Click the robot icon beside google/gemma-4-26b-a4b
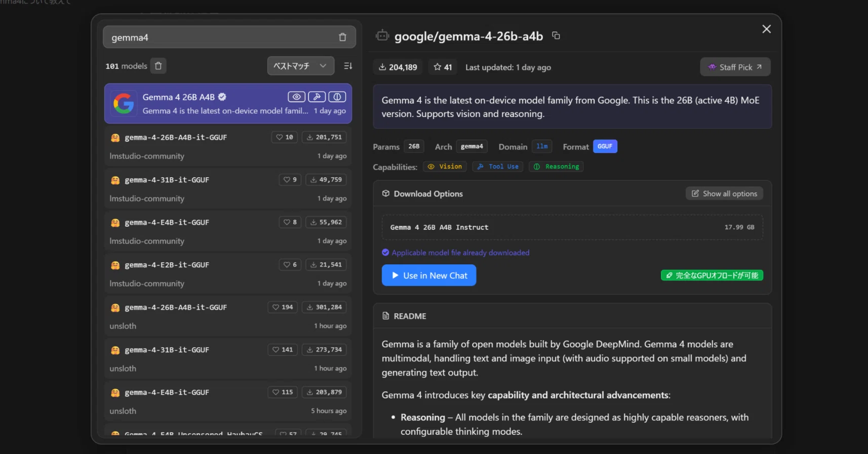The height and width of the screenshot is (454, 868). pyautogui.click(x=382, y=35)
